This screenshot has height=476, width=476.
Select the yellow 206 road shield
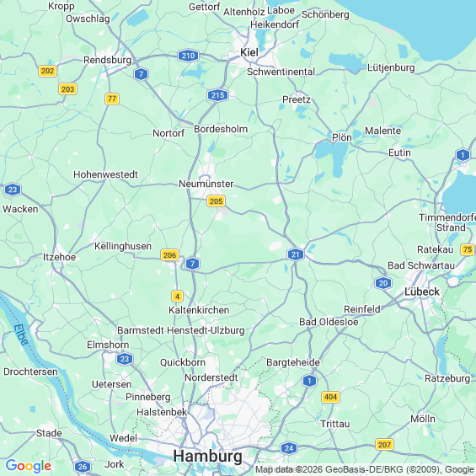169,255
